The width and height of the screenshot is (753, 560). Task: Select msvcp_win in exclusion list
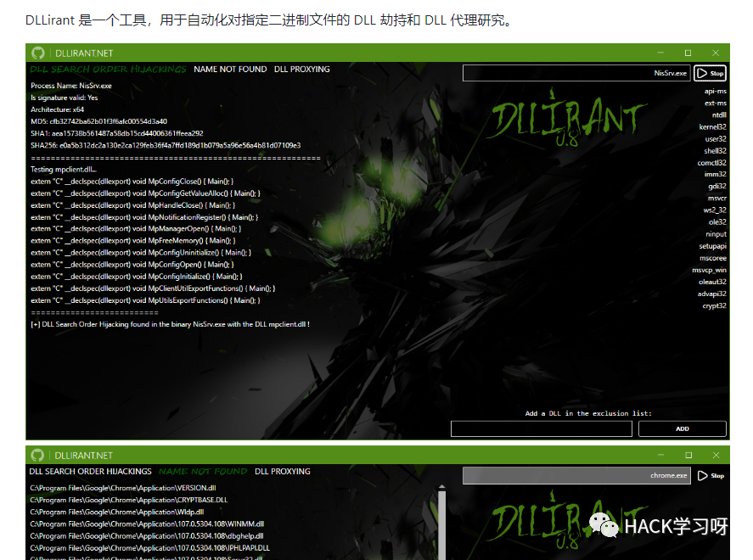pos(710,270)
